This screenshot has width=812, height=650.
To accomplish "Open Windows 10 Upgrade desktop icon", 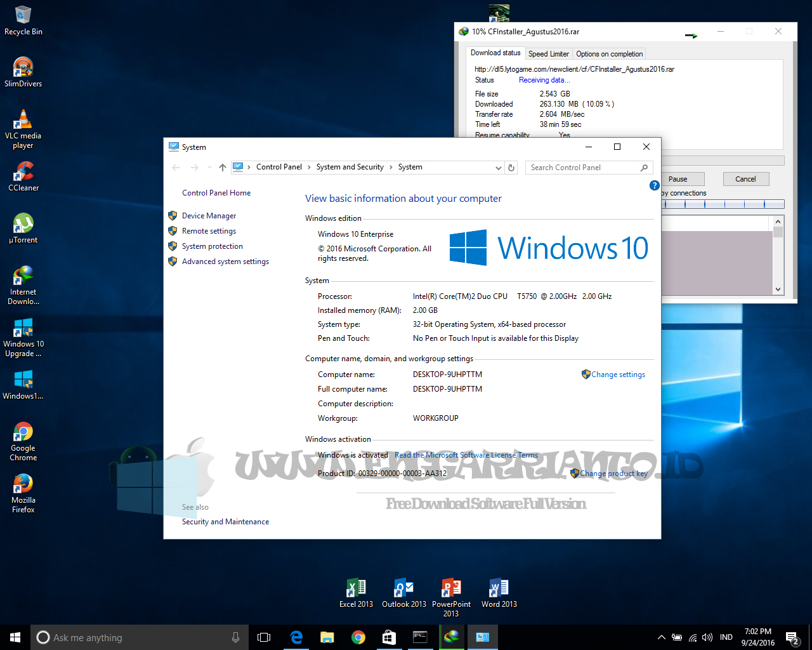I will 23,337.
